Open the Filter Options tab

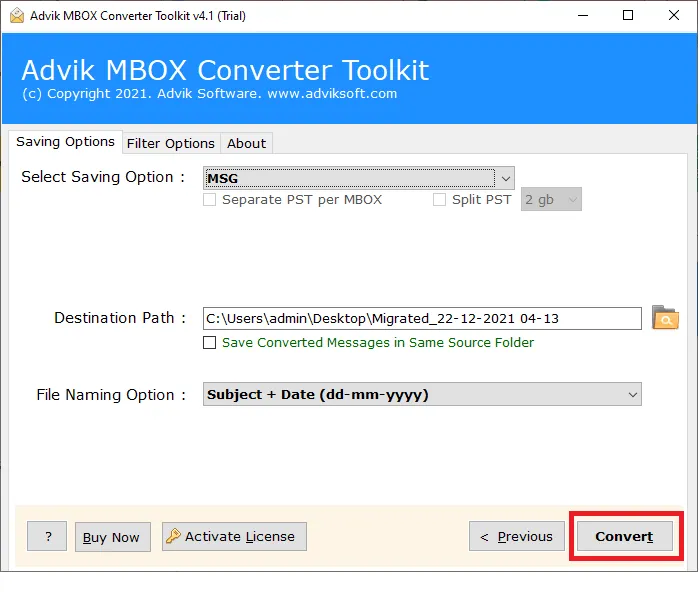(x=171, y=143)
